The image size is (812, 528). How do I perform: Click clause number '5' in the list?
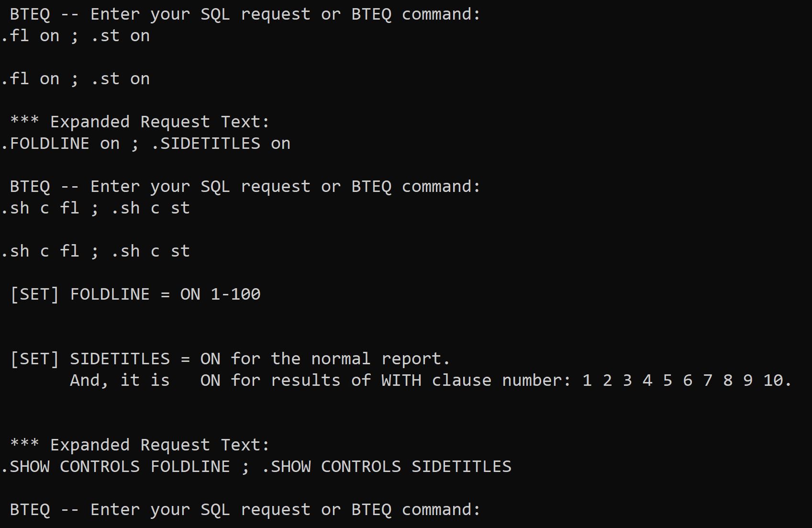point(667,381)
